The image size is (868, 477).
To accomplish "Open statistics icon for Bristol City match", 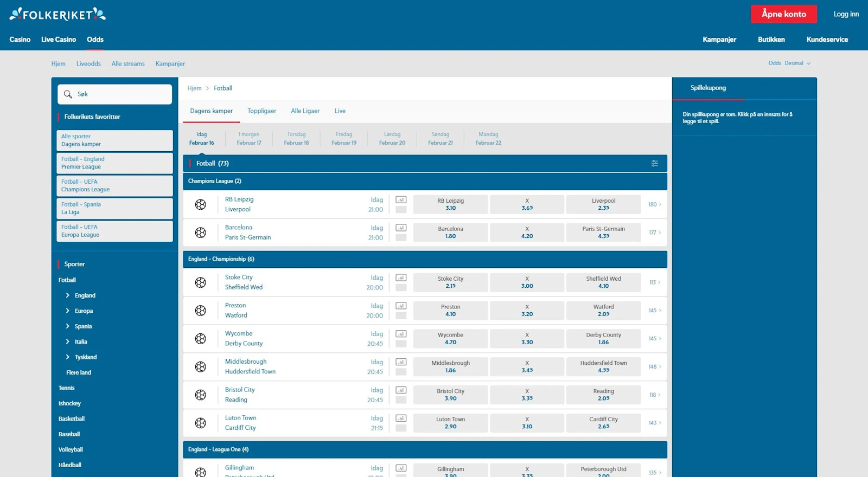I will 401,390.
